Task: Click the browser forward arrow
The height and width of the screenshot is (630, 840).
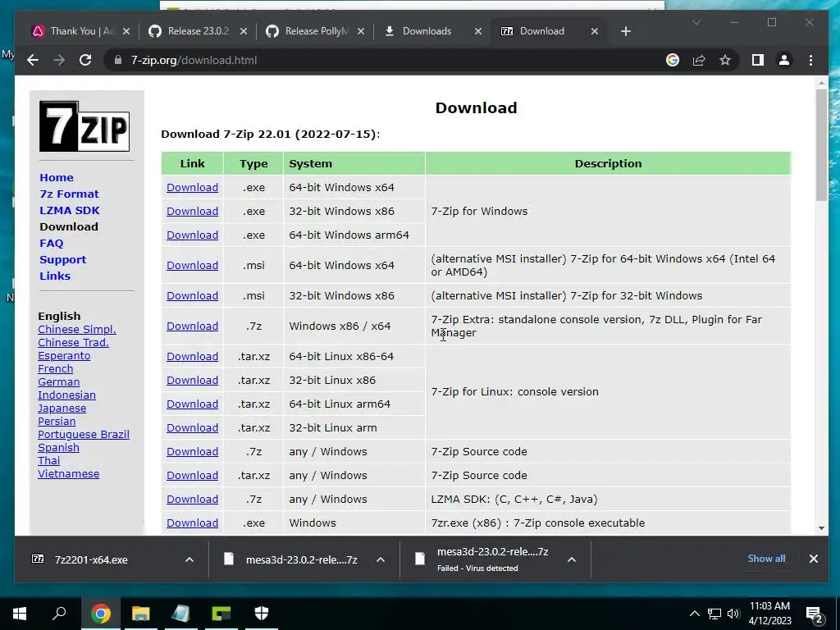Action: click(x=59, y=60)
